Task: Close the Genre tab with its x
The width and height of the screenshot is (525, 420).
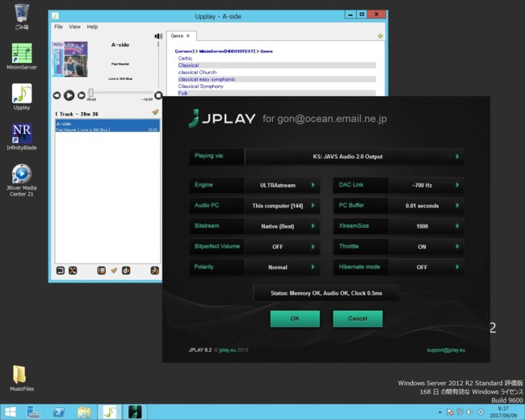Action: 188,36
